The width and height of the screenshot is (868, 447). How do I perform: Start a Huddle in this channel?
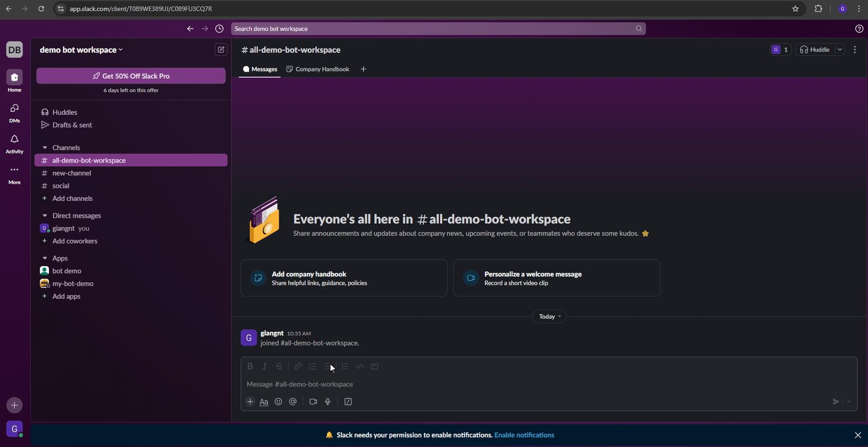(815, 49)
